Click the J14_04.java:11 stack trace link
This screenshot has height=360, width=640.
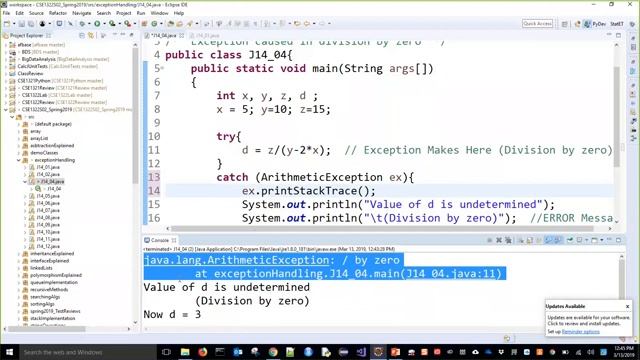point(450,273)
